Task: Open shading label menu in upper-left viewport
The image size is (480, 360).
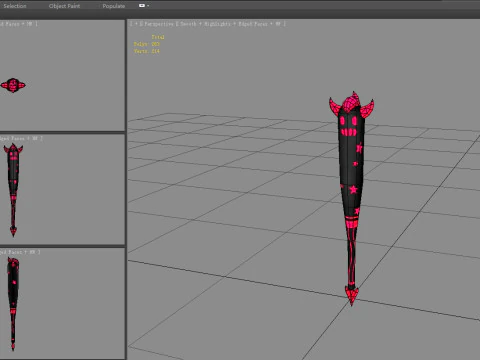Action: click(x=18, y=24)
